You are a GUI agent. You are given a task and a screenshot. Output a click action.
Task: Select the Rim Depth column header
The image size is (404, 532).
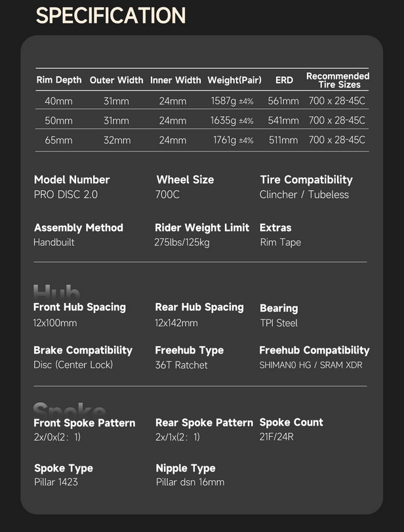[59, 80]
